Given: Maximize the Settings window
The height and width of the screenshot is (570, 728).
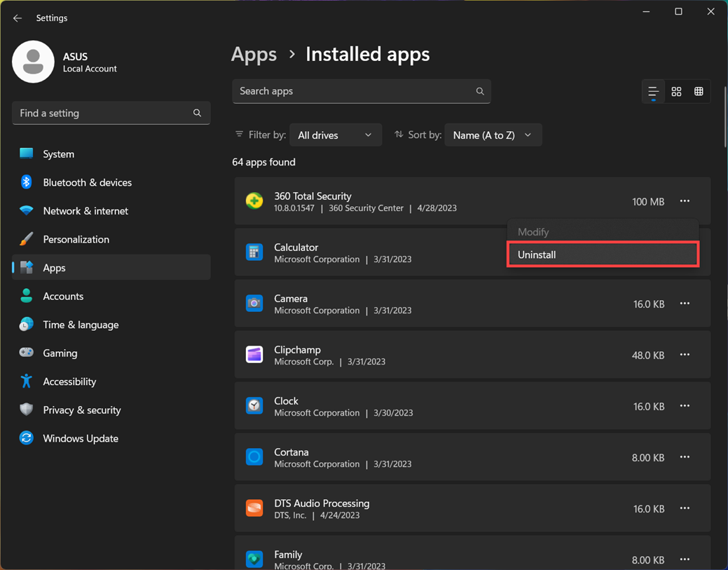Looking at the screenshot, I should coord(678,12).
